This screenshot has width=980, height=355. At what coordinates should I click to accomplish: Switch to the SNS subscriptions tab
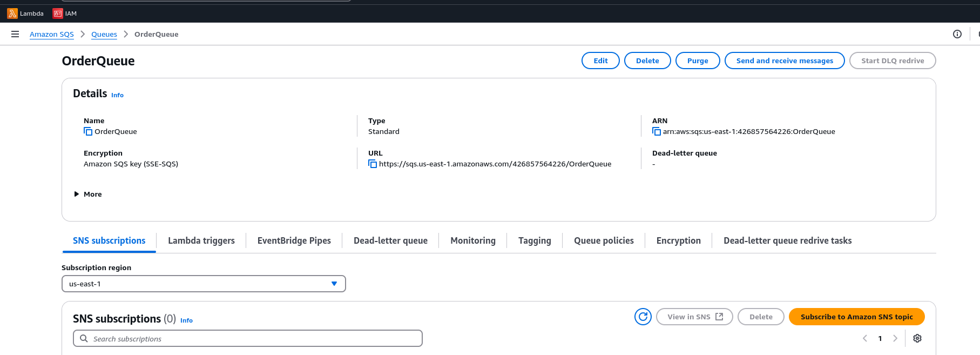(109, 240)
